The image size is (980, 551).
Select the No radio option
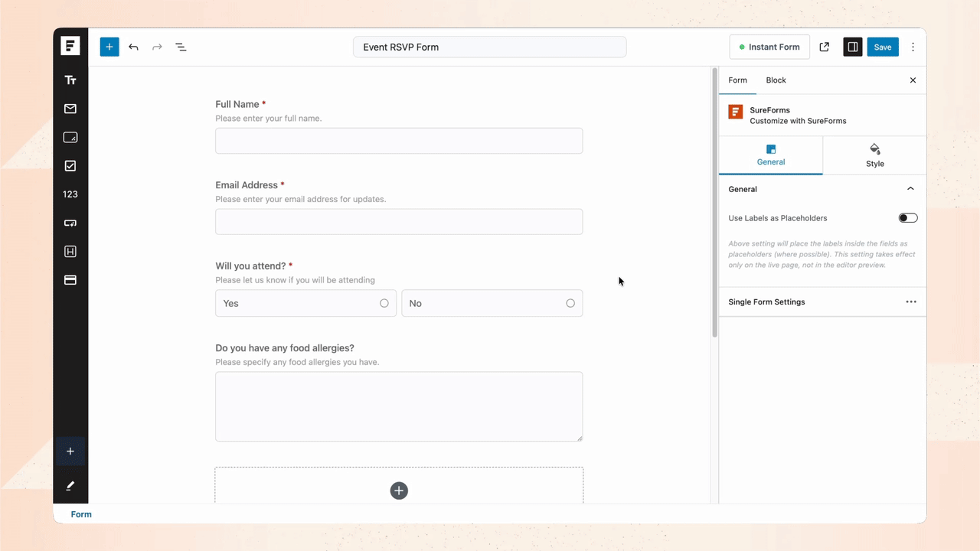click(492, 303)
